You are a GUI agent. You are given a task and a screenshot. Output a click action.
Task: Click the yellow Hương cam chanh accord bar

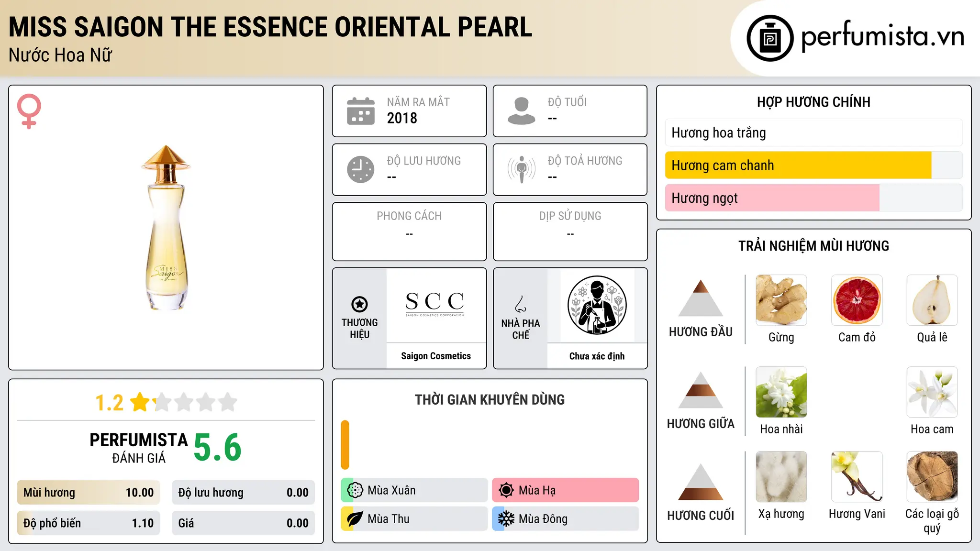814,165
